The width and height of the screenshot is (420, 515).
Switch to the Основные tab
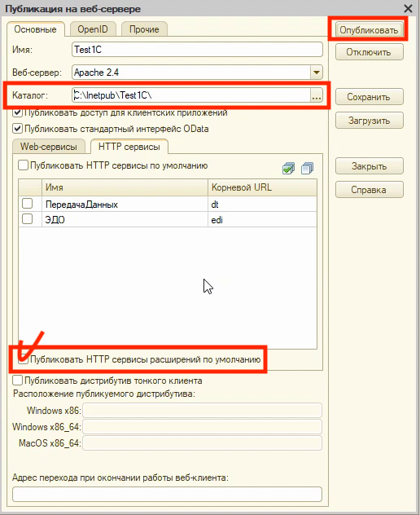pos(35,29)
